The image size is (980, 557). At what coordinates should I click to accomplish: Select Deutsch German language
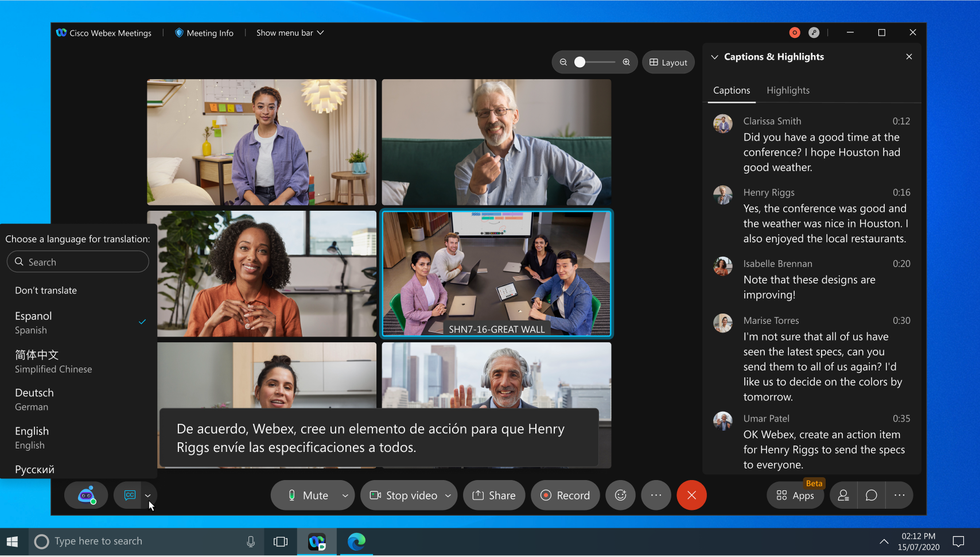point(78,400)
